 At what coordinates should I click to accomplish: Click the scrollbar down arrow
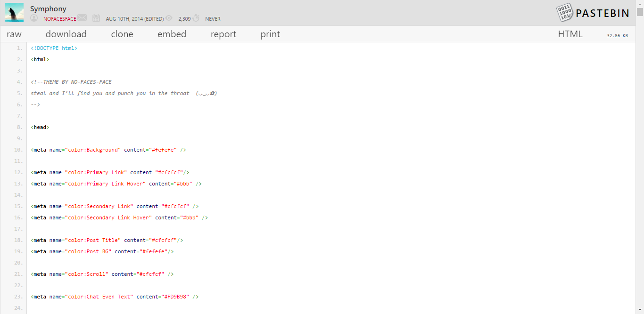640,310
